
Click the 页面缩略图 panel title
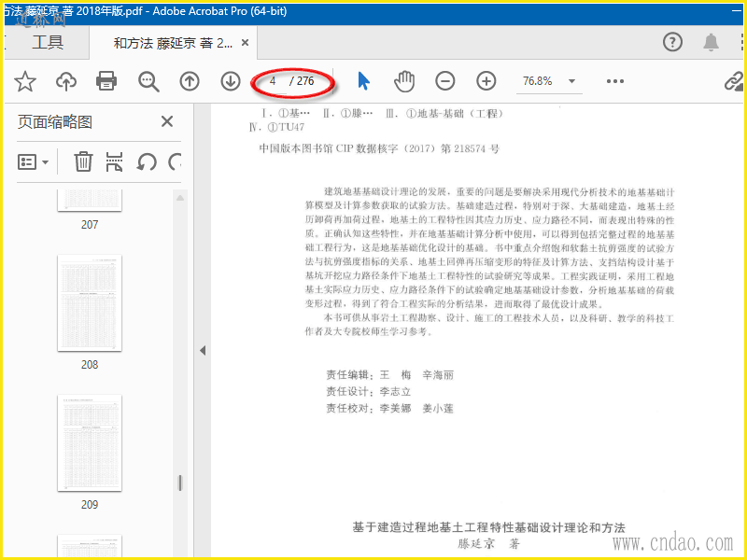(55, 122)
